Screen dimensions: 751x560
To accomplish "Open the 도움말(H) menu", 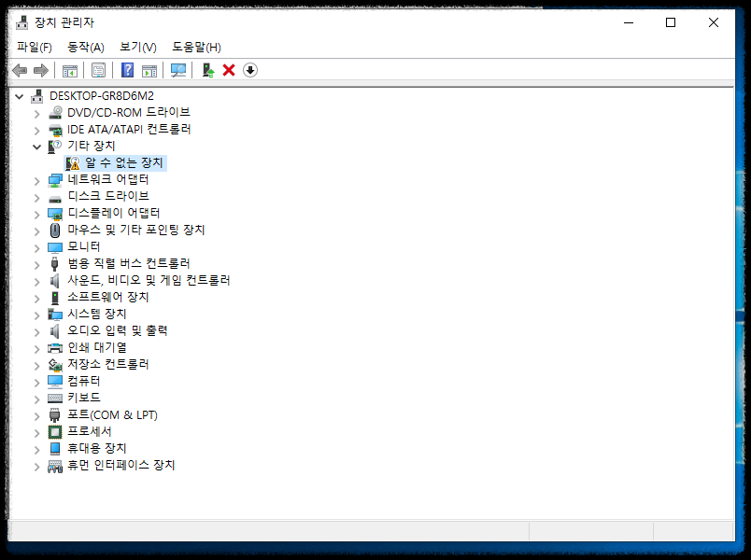I will pyautogui.click(x=196, y=47).
